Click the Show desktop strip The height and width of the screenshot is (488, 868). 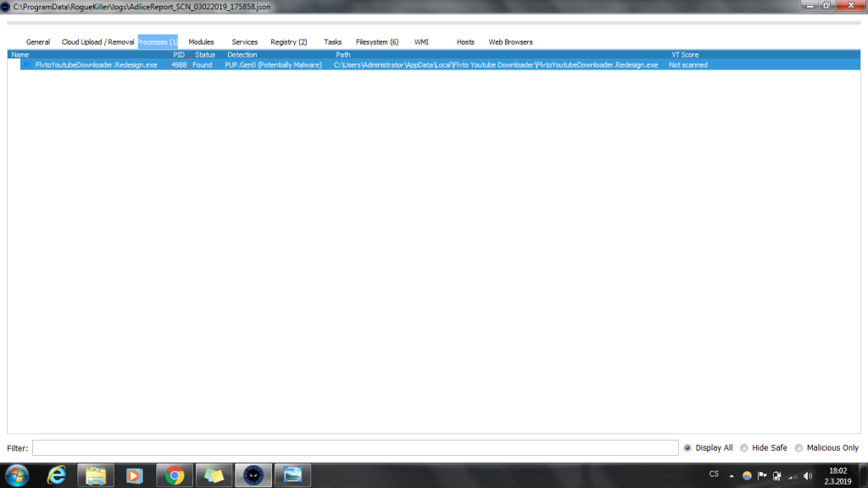click(x=864, y=476)
